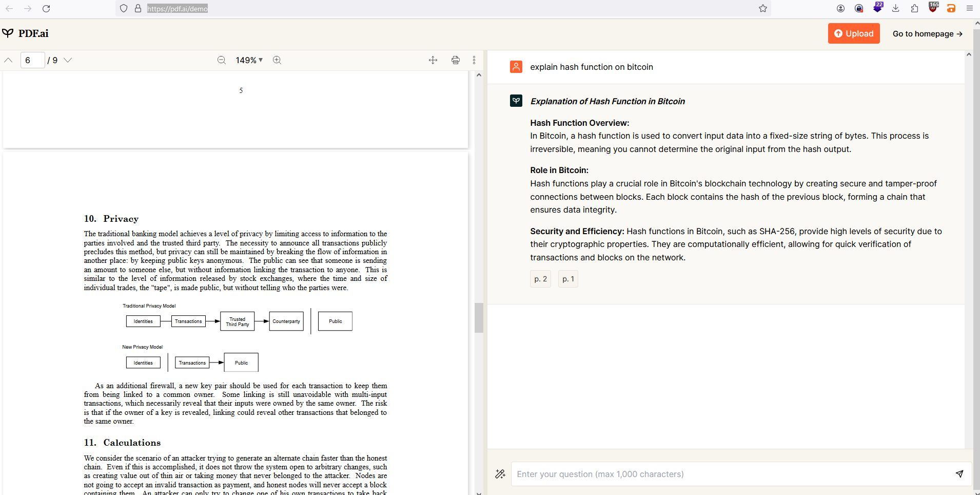Toggle the pan/move tool icon
Viewport: 980px width, 495px height.
click(x=433, y=60)
